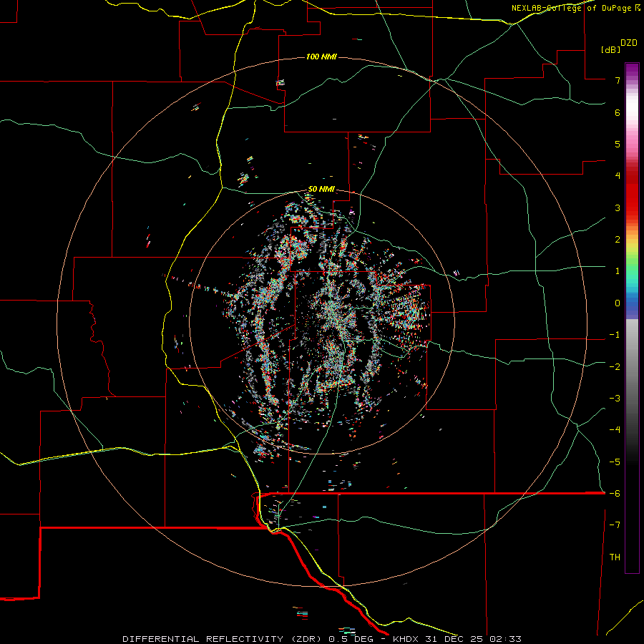
Task: Click the "50 NMI" range ring label
Action: click(x=321, y=189)
